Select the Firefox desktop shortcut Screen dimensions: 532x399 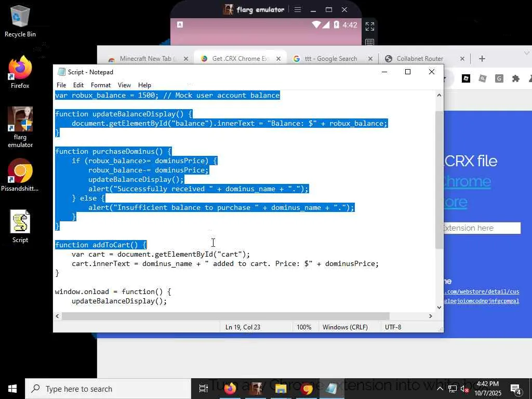pos(20,72)
